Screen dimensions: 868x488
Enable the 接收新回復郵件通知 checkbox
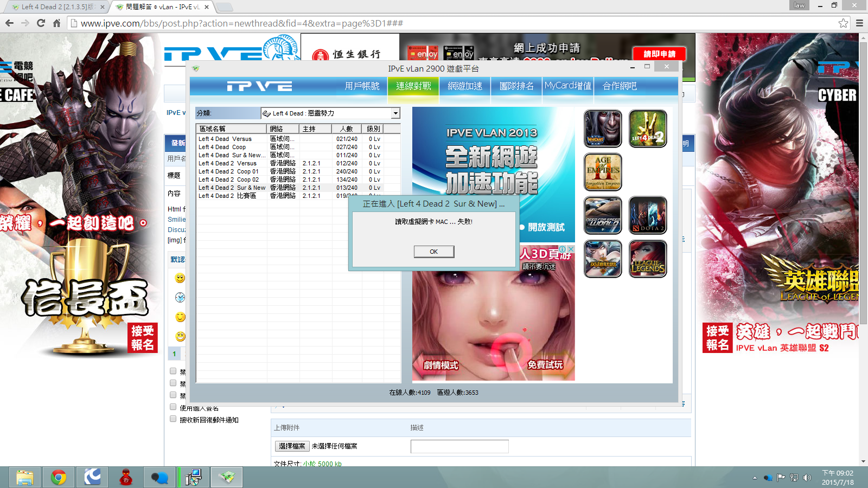173,419
